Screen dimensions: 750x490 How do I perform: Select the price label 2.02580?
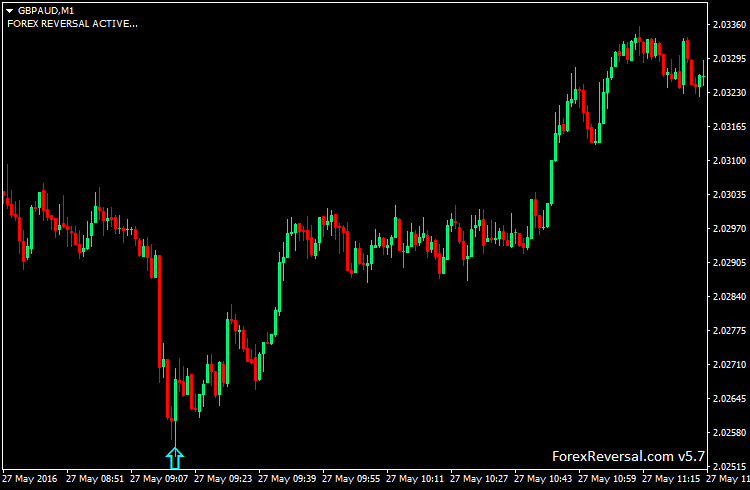click(729, 432)
